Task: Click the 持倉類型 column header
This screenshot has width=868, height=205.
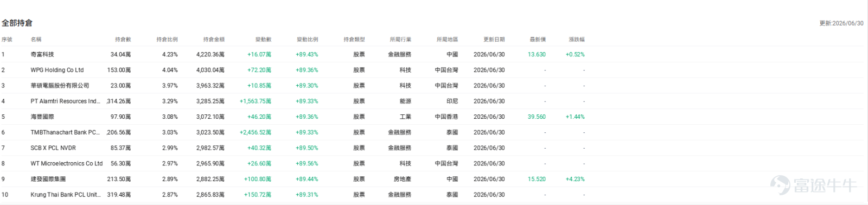Action: tap(354, 39)
